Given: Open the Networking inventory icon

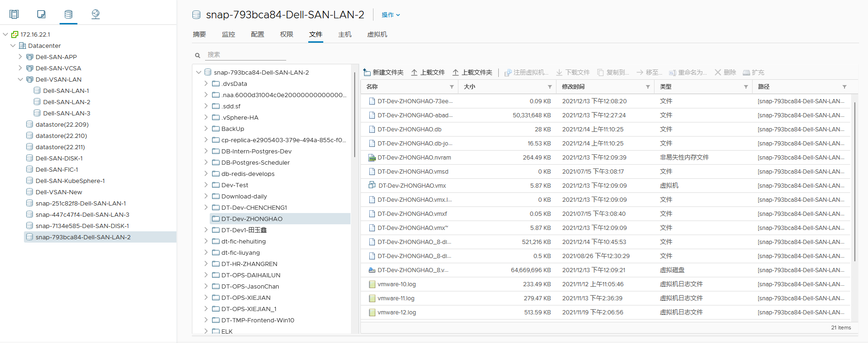Looking at the screenshot, I should point(96,14).
